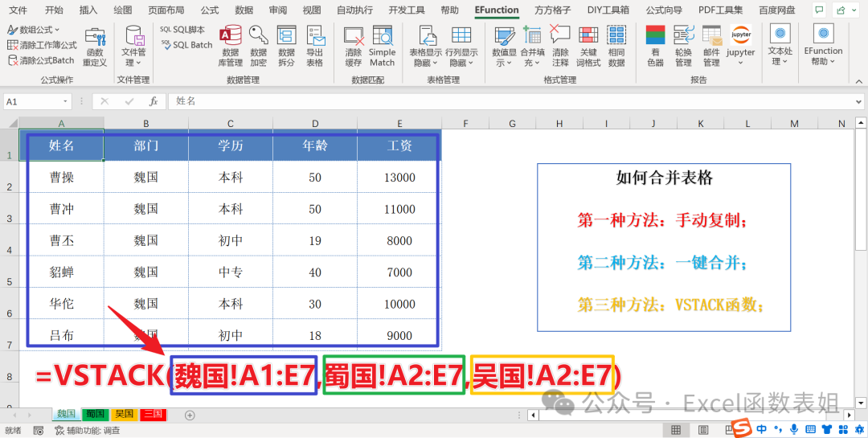Screen dimensions: 868x438
Task: Switch to the 开始 ribbon tab
Action: pyautogui.click(x=55, y=10)
